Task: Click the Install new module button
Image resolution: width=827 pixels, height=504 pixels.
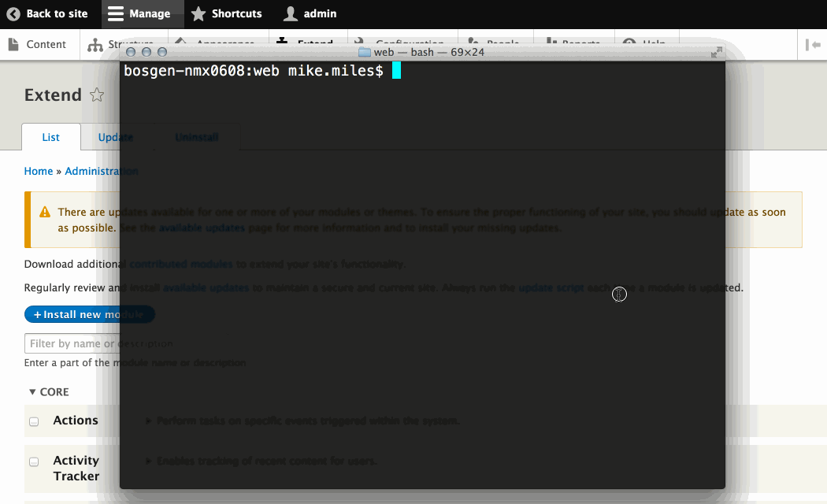Action: pos(90,314)
